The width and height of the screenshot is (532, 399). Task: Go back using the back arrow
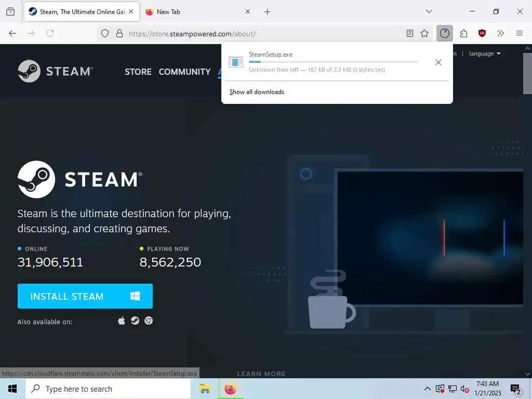[x=12, y=33]
